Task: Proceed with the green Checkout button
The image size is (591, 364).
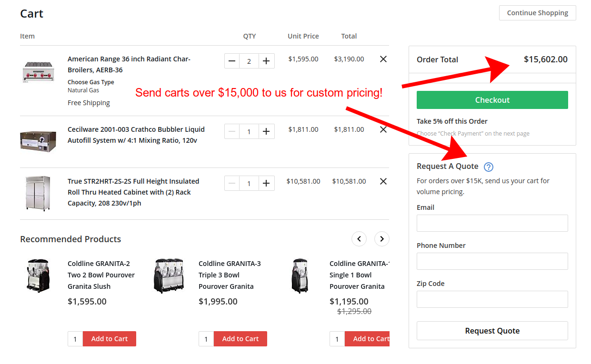Action: (492, 100)
